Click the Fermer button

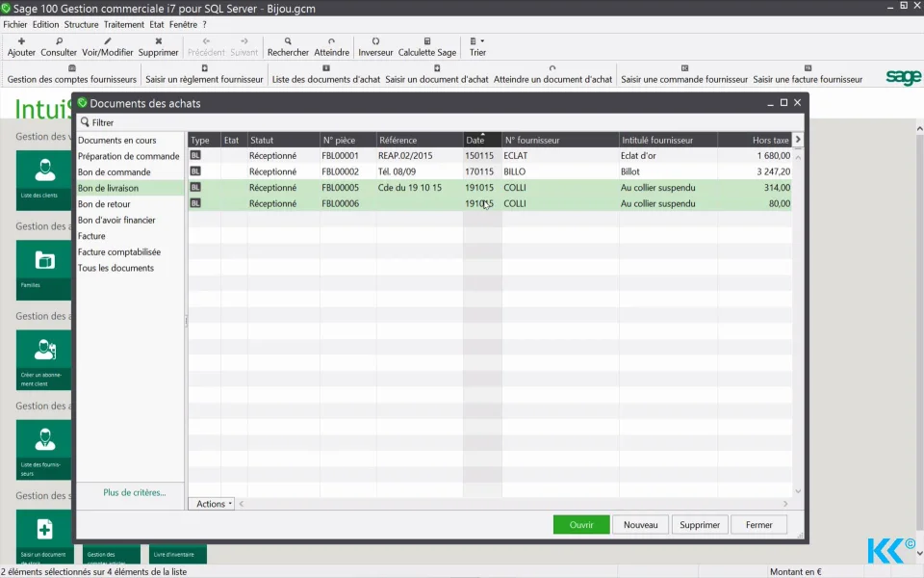click(758, 525)
